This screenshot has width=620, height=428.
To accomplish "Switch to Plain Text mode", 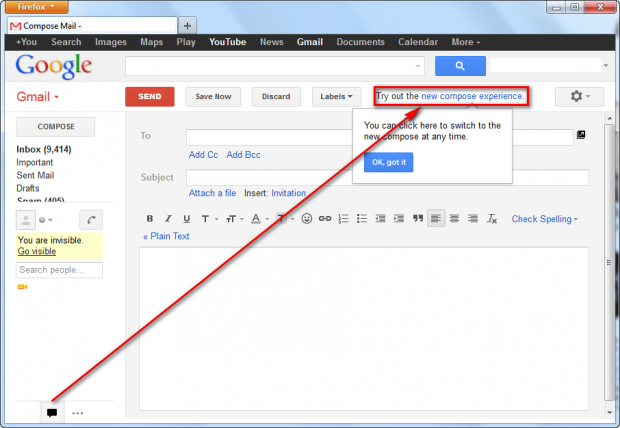I will point(166,236).
